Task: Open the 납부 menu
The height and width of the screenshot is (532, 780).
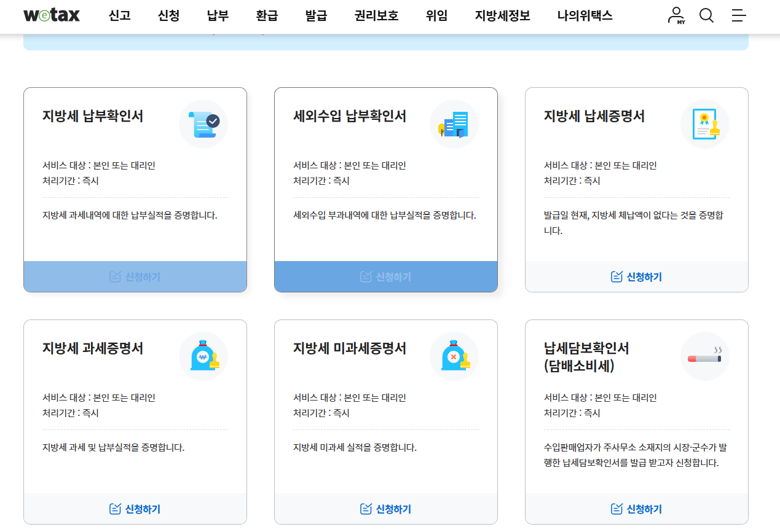Action: click(x=216, y=16)
